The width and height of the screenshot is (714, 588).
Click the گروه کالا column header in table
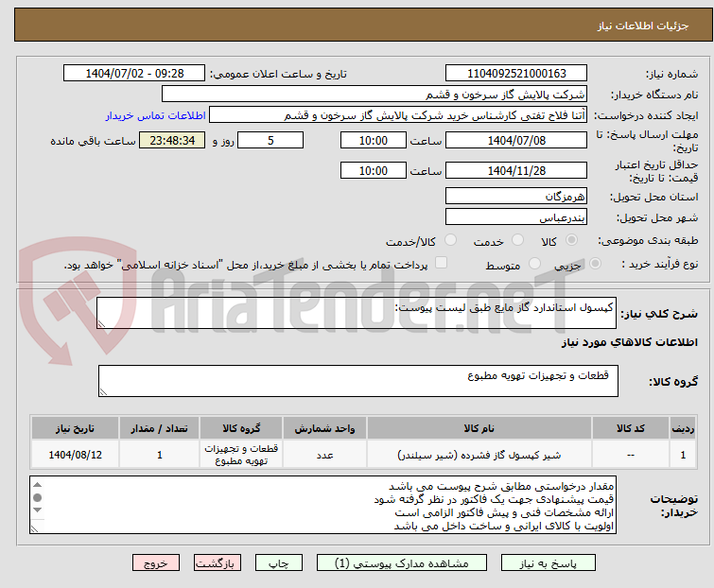pyautogui.click(x=241, y=428)
